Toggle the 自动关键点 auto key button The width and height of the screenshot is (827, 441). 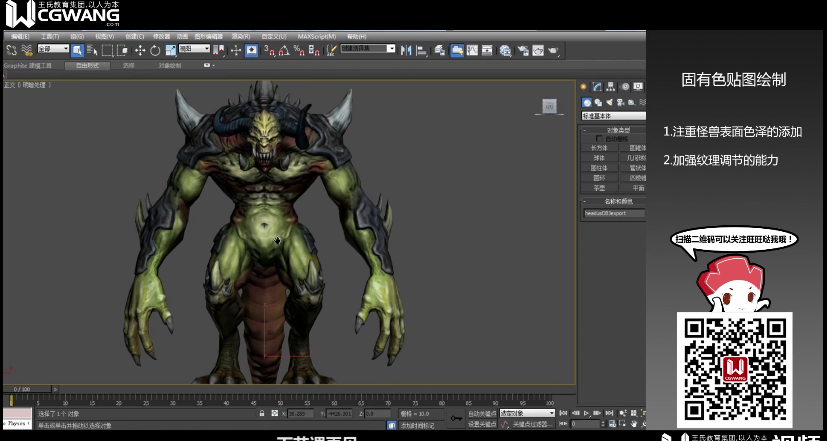(x=482, y=413)
